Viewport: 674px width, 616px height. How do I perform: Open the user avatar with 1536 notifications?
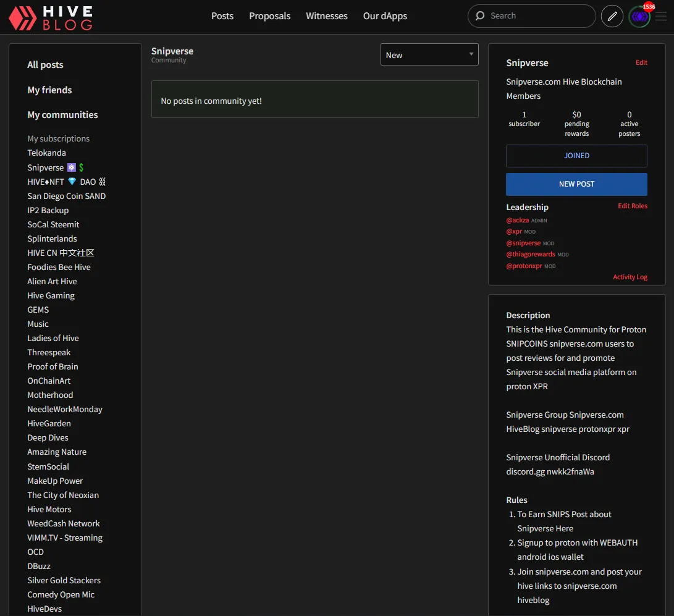click(639, 16)
